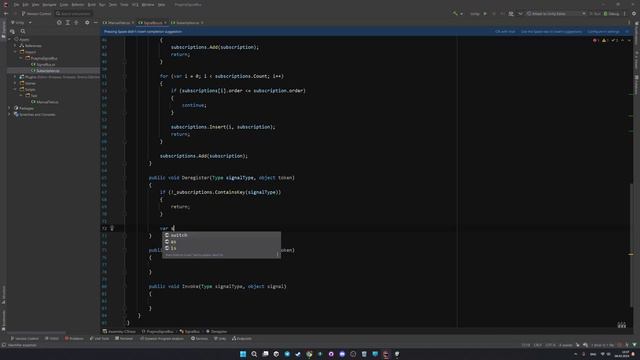Viewport: 640px width, 360px height.
Task: Collapse the PragmaSignalBus folder
Action: (21, 58)
